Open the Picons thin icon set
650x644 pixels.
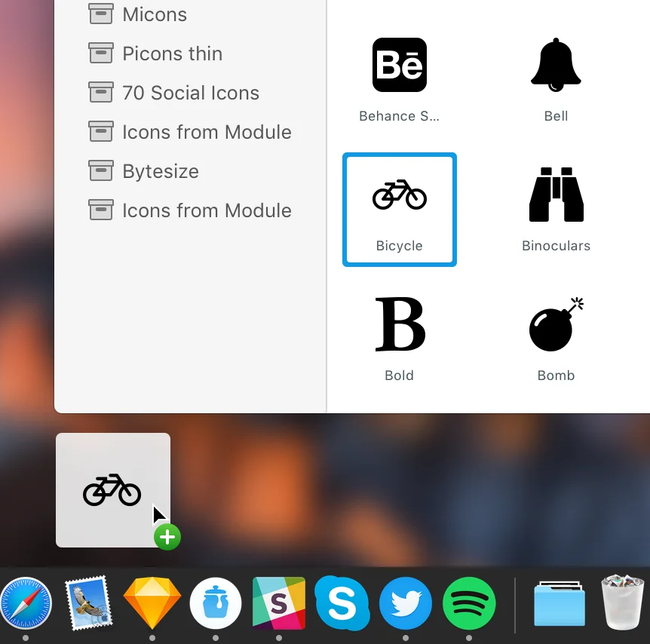[x=172, y=54]
